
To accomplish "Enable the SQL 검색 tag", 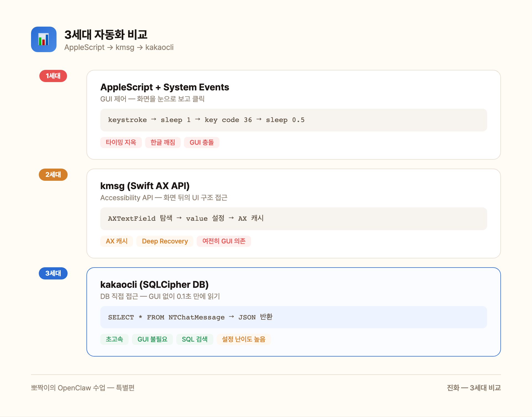I will (195, 339).
